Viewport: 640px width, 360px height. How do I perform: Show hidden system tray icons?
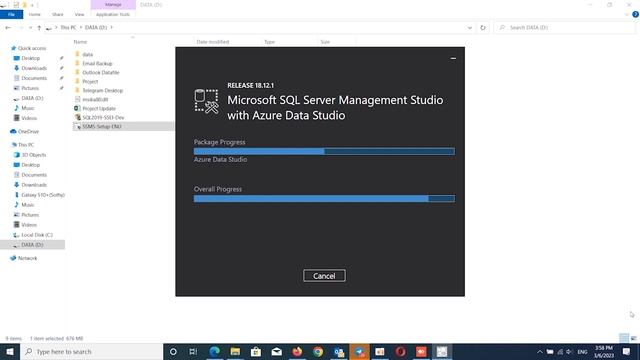[540, 351]
